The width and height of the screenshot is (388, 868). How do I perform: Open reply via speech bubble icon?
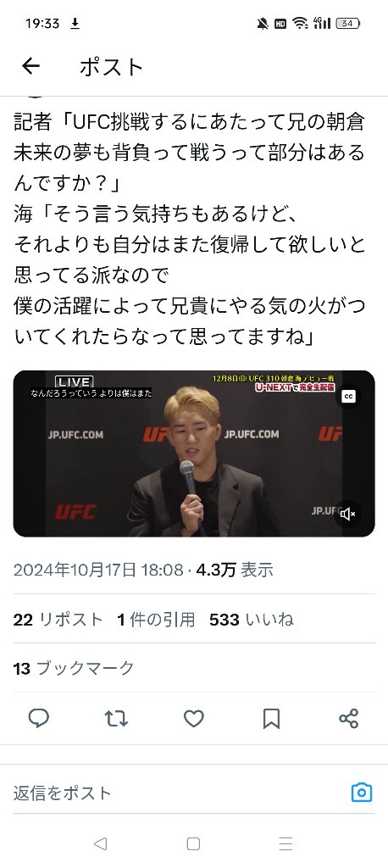pos(39,719)
